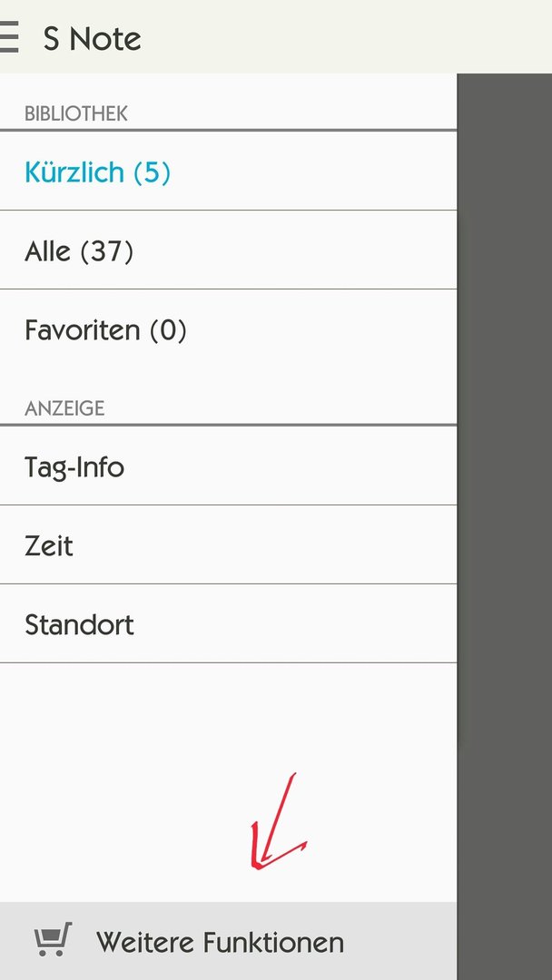Open Weitere Funktionen label

click(220, 942)
